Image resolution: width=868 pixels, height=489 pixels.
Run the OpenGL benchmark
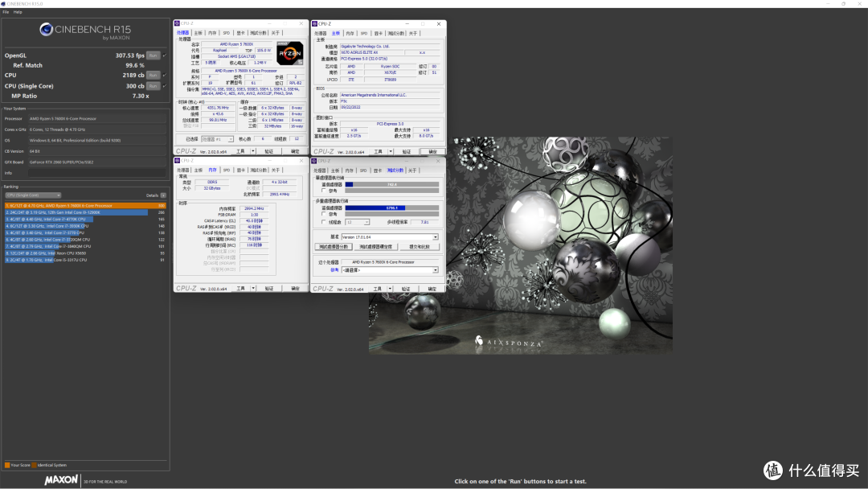pos(153,55)
